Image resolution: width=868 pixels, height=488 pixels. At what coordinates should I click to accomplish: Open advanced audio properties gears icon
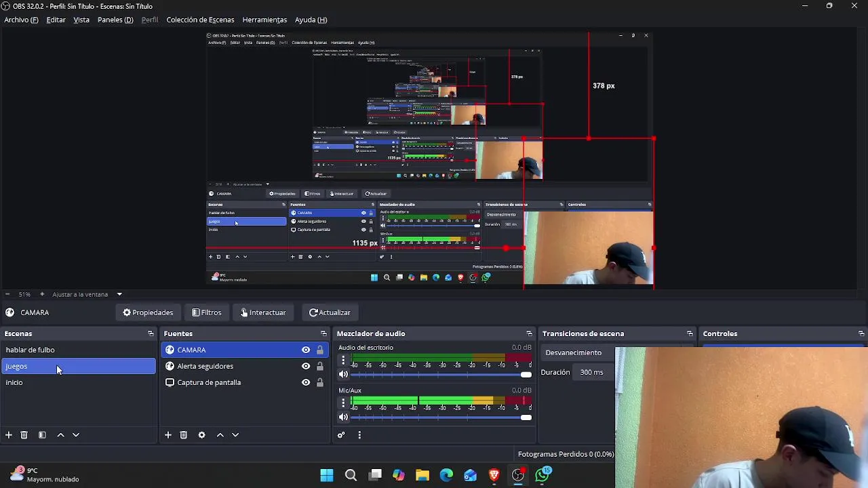pyautogui.click(x=341, y=435)
